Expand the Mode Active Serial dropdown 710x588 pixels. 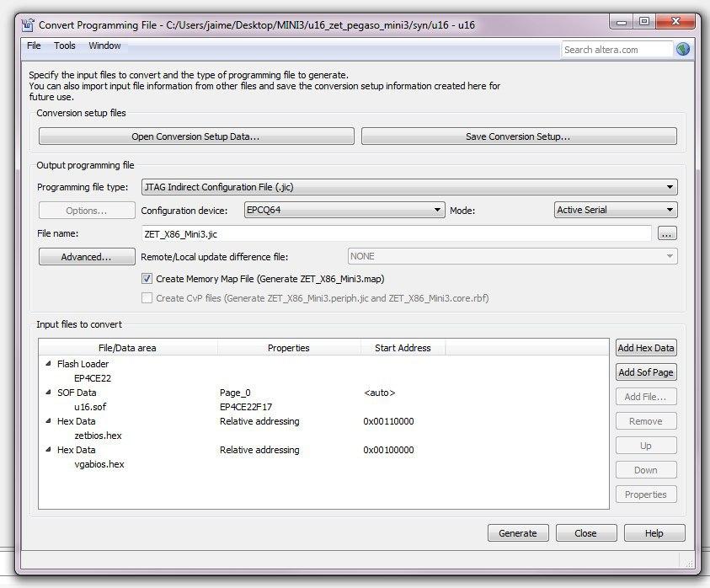coord(616,210)
